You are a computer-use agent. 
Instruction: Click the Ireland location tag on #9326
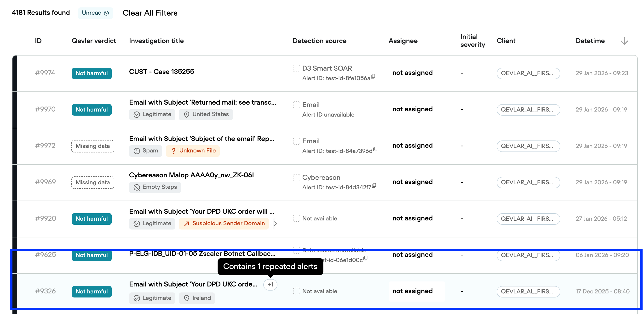(x=197, y=298)
